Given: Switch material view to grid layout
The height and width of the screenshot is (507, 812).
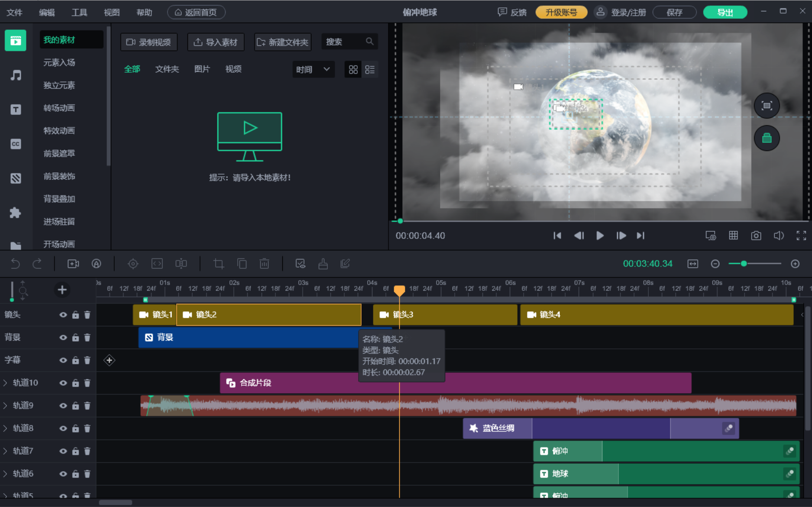Looking at the screenshot, I should point(353,70).
